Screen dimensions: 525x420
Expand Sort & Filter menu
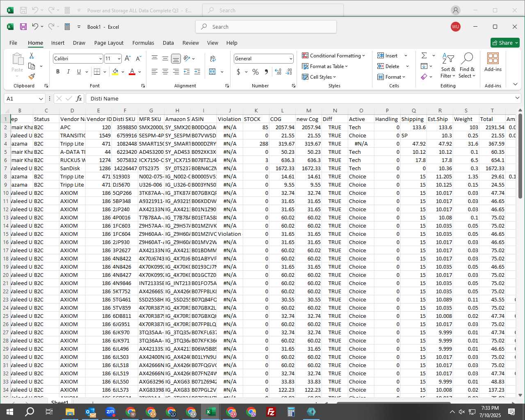448,66
